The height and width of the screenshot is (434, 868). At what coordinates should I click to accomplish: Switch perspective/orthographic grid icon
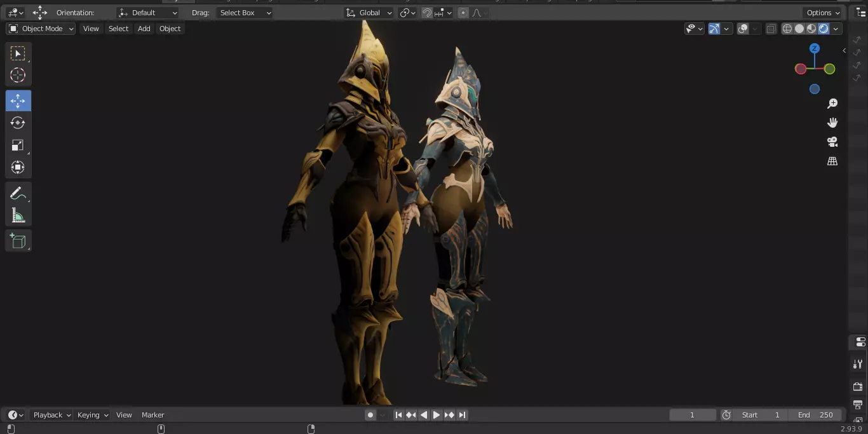point(832,161)
